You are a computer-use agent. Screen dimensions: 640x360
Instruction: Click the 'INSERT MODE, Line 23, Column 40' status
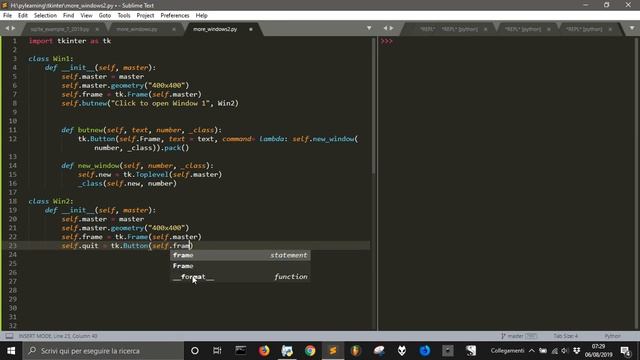click(x=58, y=336)
